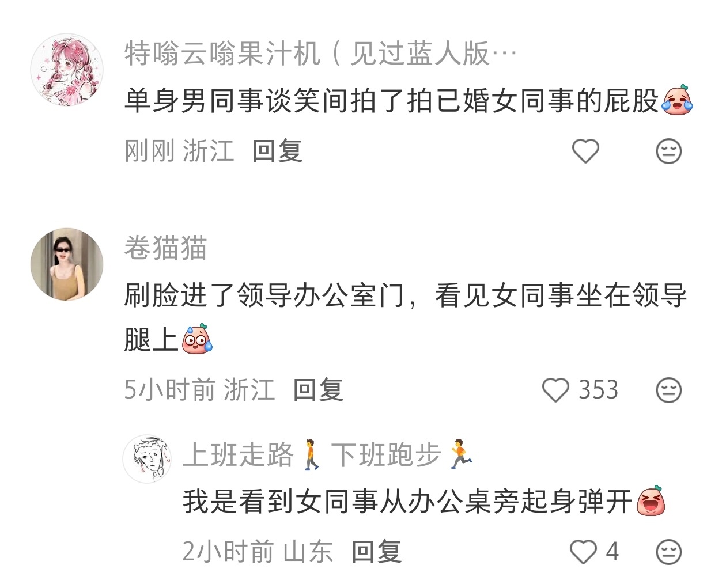Reply to the 刚刚 浙江 comment
Screen dimensions: 726x588
point(277,151)
